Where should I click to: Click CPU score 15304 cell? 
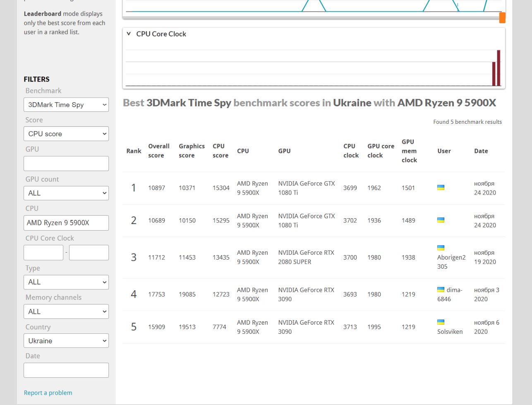tap(221, 188)
